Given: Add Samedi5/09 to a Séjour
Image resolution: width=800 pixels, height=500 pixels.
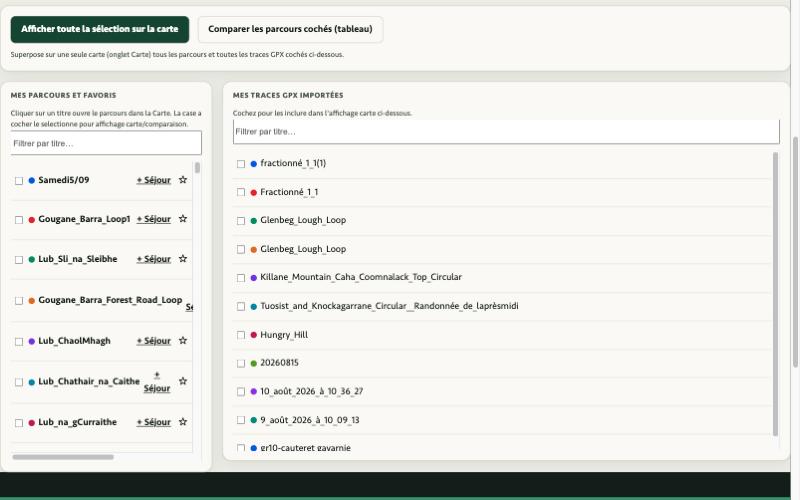Looking at the screenshot, I should pos(154,180).
